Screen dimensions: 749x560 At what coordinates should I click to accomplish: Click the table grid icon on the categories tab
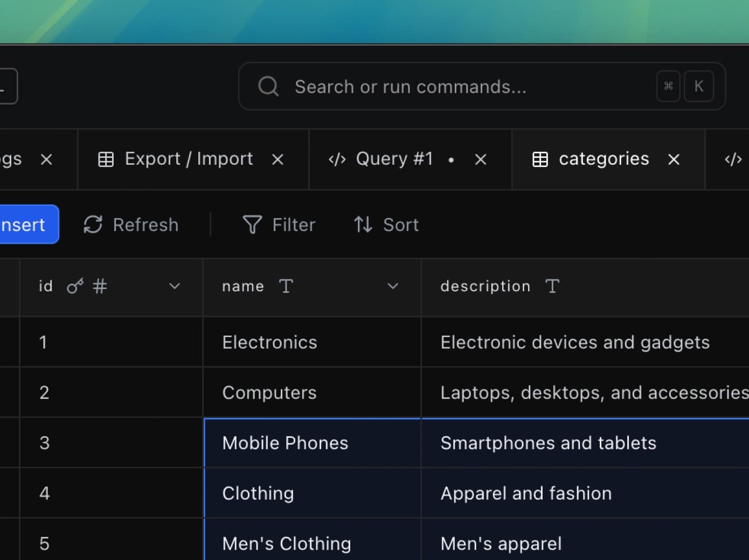(540, 159)
